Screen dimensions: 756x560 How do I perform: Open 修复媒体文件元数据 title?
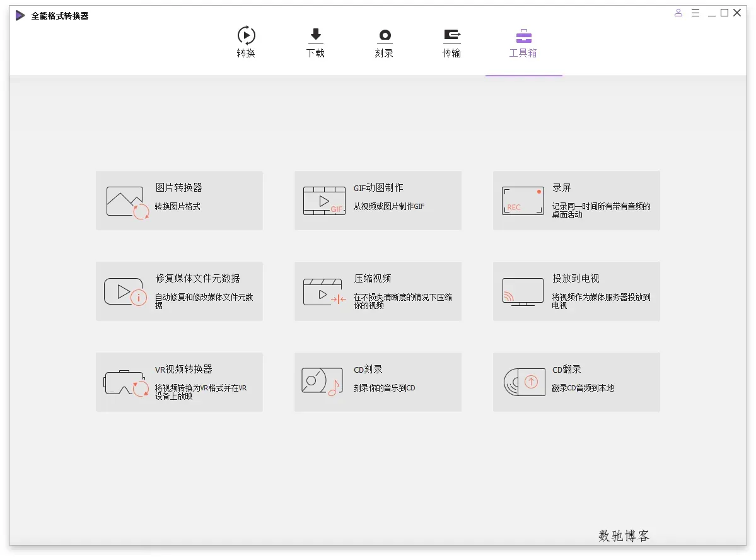[197, 278]
